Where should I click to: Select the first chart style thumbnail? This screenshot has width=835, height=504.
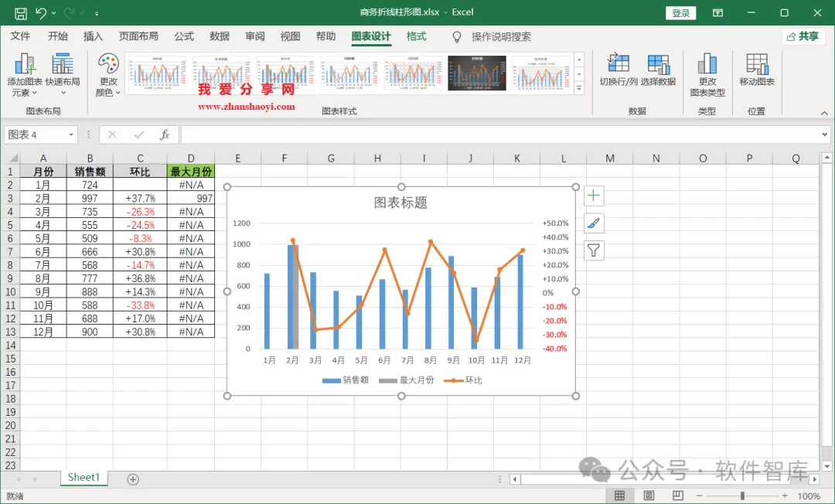[158, 73]
